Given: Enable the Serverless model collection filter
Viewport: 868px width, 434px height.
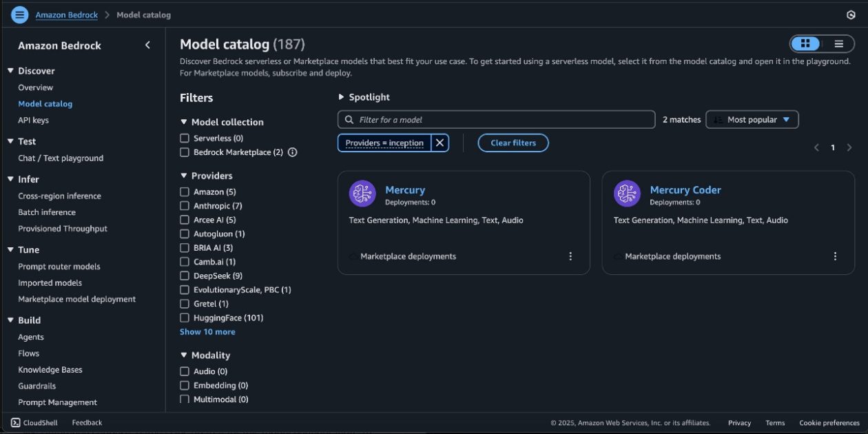Looking at the screenshot, I should (184, 138).
